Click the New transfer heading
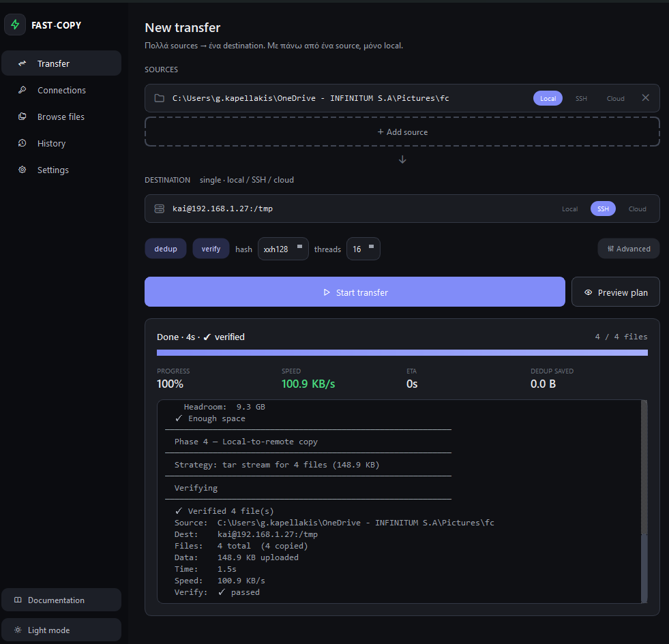The image size is (669, 644). [183, 28]
